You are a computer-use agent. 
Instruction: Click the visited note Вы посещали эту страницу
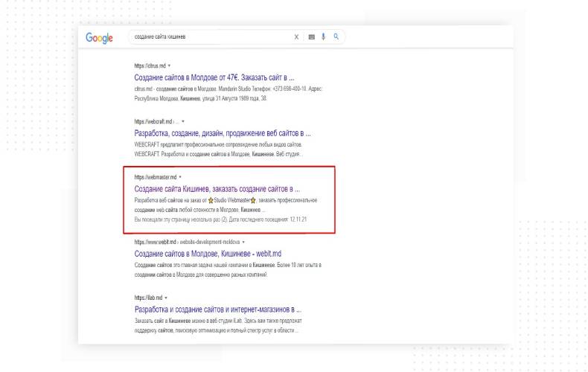click(x=220, y=219)
